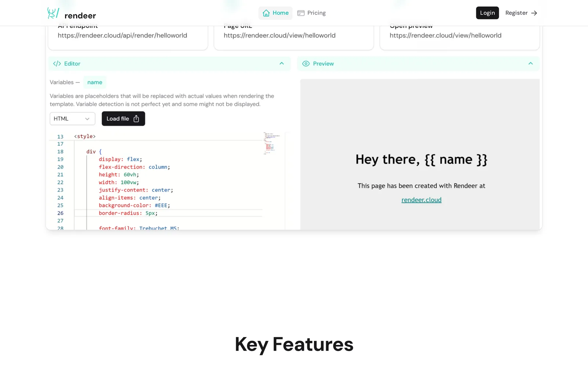588x368 pixels.
Task: Click the width: 100vw code line
Action: [119, 182]
